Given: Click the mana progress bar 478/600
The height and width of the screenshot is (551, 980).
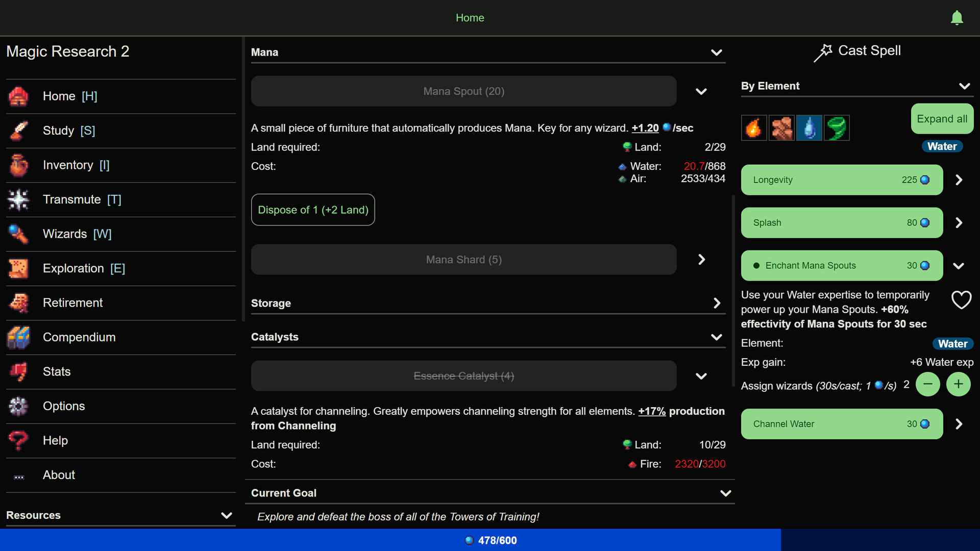Looking at the screenshot, I should pos(490,540).
